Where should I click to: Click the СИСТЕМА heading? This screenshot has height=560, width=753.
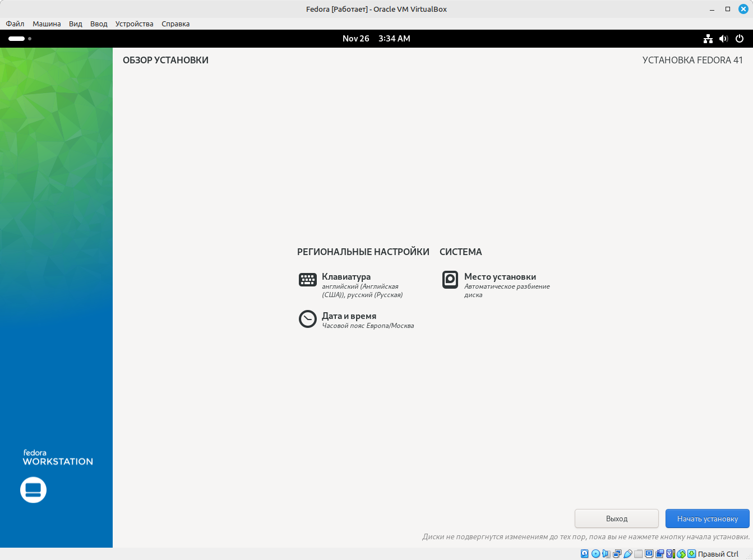(x=461, y=252)
